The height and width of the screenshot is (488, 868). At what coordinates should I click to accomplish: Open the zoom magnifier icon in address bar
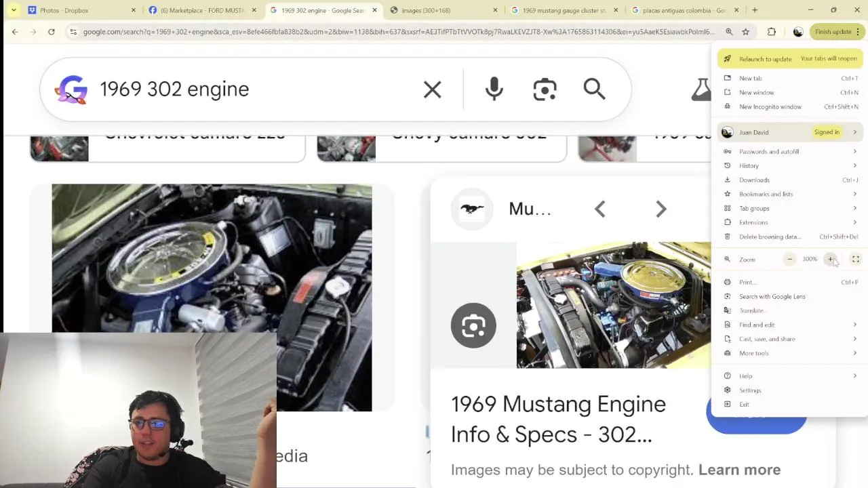coord(729,32)
